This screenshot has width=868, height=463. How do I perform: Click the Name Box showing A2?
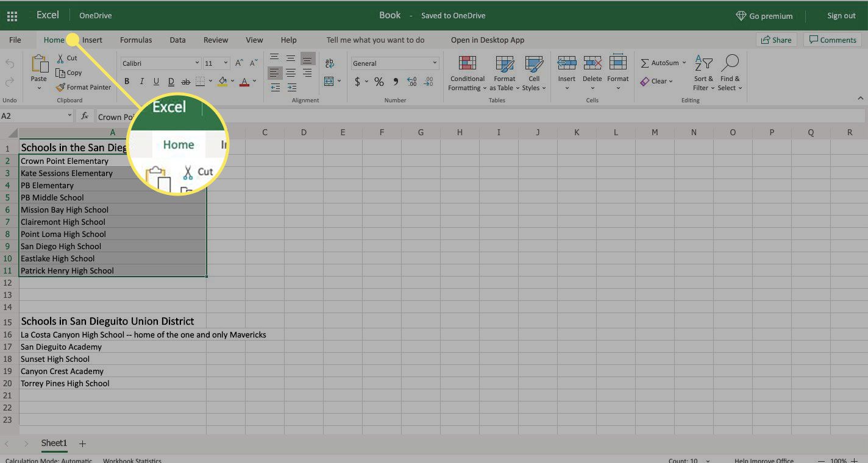coord(37,116)
